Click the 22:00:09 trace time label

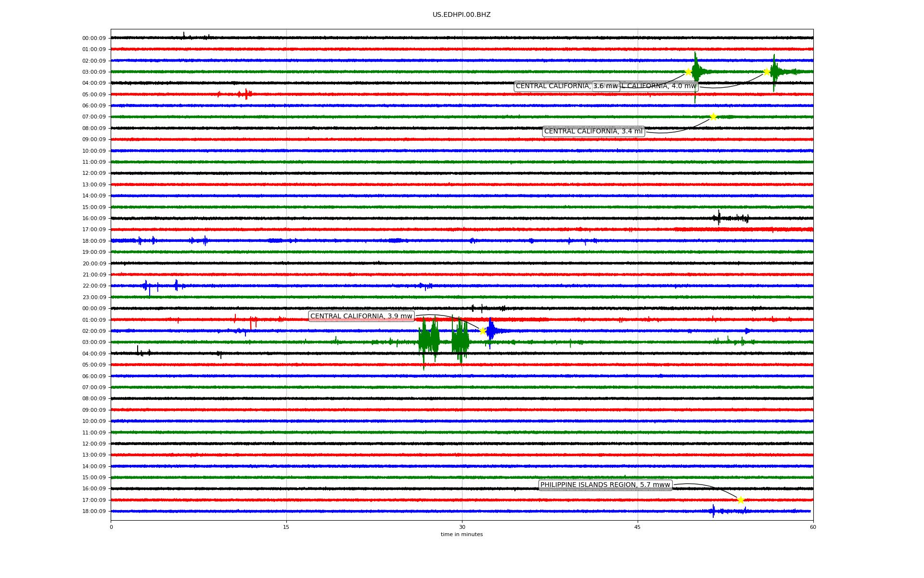[x=94, y=286]
